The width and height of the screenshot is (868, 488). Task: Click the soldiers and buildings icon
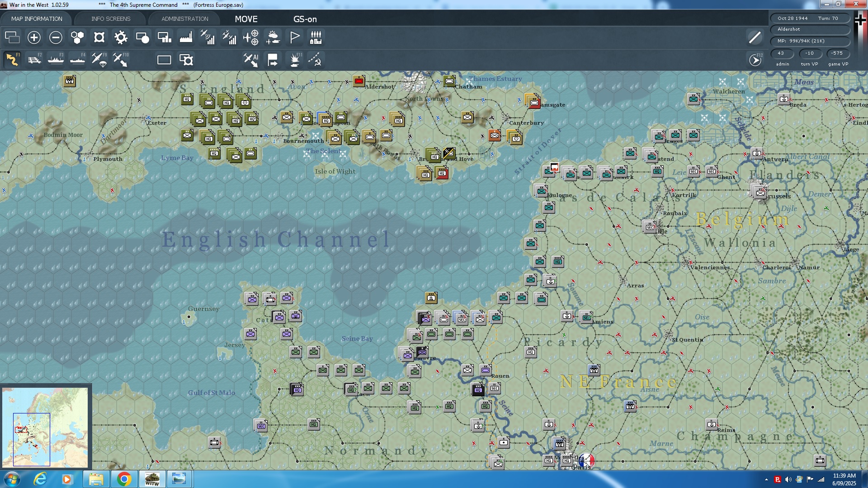click(x=316, y=37)
